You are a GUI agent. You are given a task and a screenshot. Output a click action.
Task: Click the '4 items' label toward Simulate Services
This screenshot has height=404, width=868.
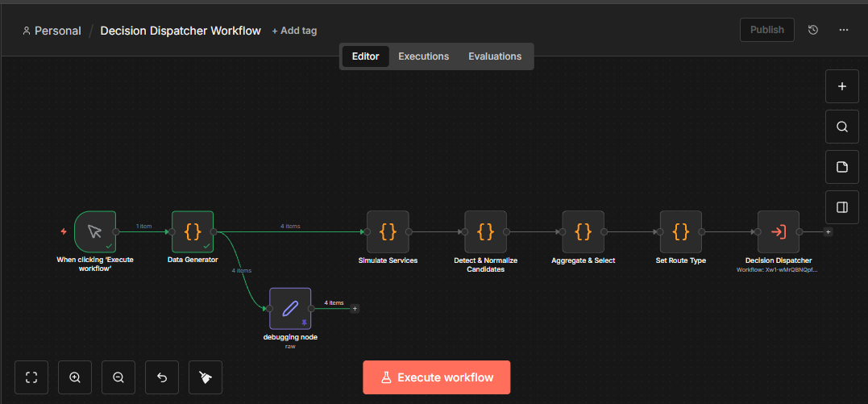click(290, 226)
